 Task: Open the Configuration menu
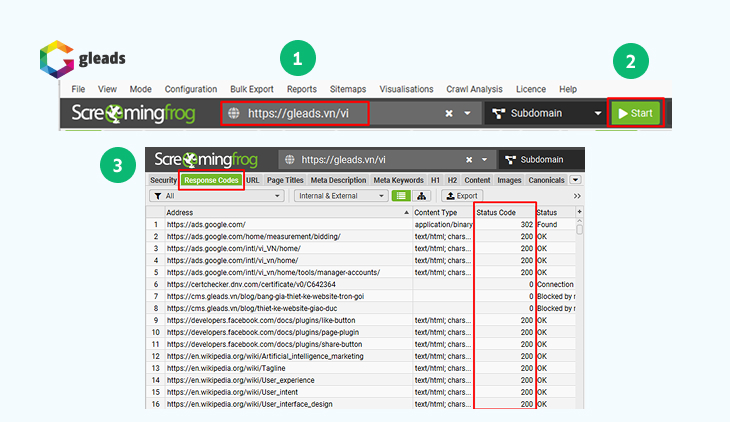click(x=191, y=89)
